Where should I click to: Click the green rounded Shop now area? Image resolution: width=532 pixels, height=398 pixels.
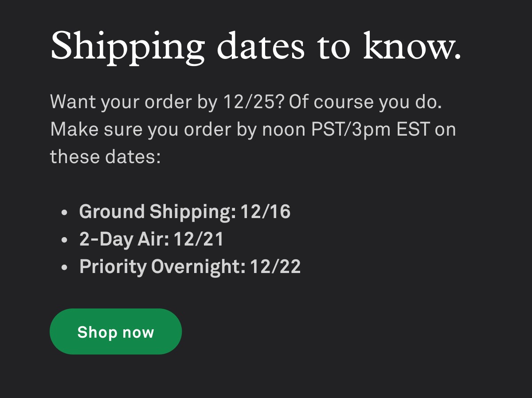pos(115,331)
